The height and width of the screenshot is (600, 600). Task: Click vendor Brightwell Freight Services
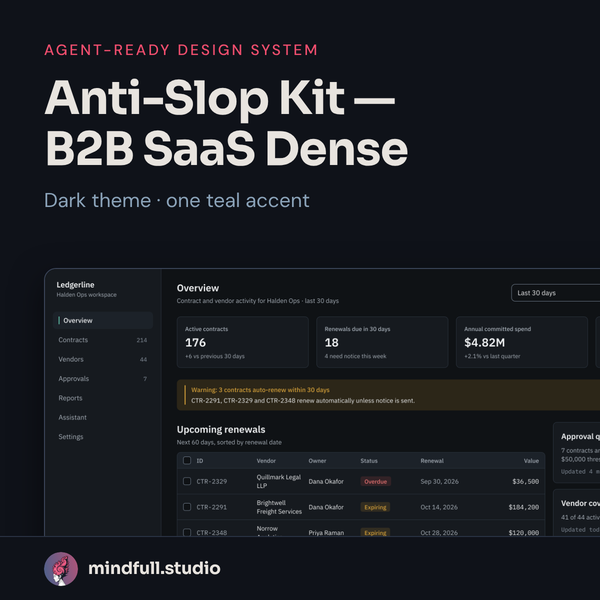pos(279,507)
